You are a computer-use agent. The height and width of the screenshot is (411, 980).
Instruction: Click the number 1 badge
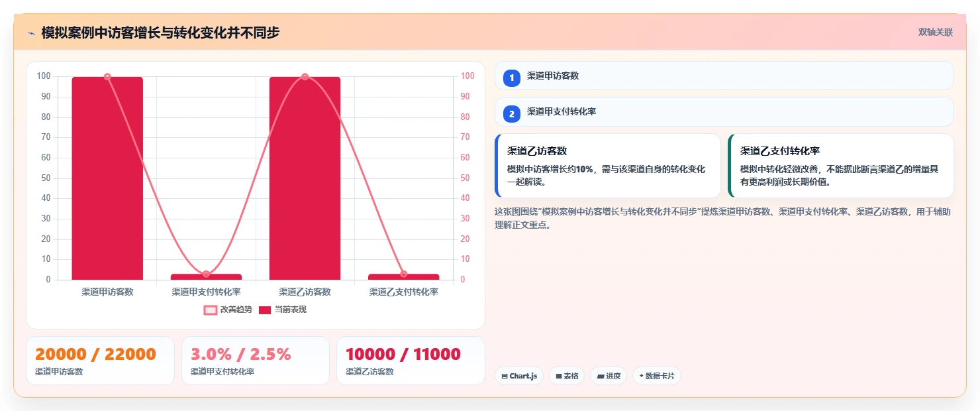click(512, 78)
